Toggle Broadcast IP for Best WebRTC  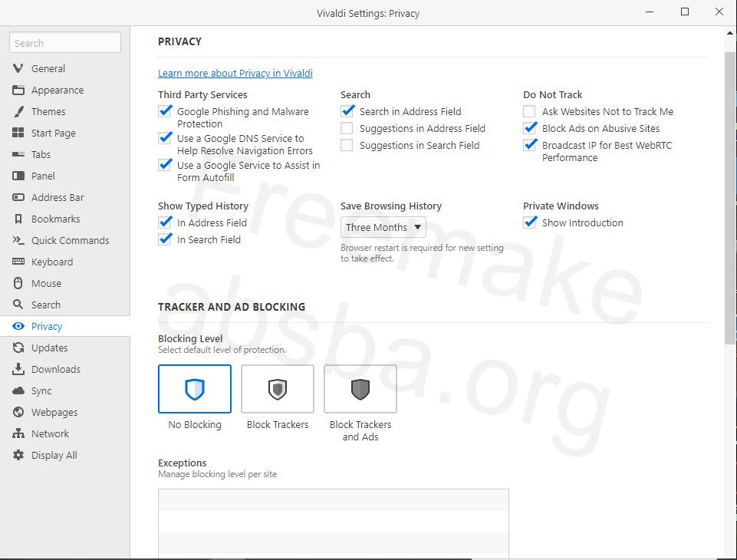click(529, 145)
